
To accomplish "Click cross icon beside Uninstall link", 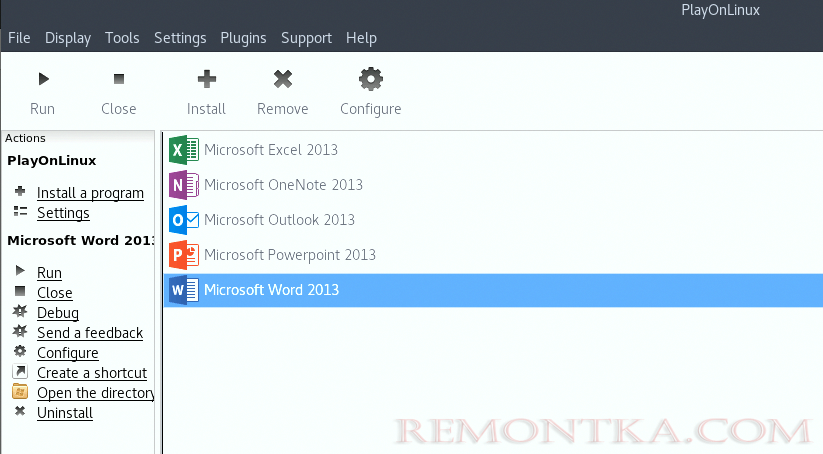I will 20,410.
